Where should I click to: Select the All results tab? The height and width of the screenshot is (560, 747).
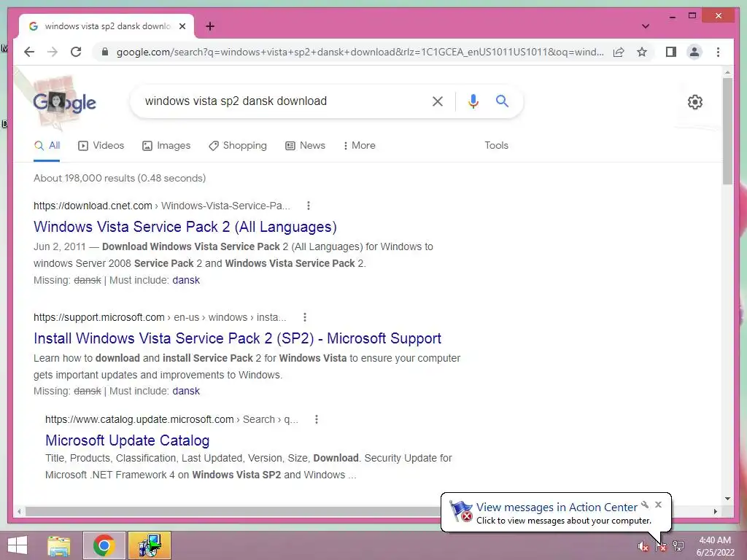pos(47,146)
